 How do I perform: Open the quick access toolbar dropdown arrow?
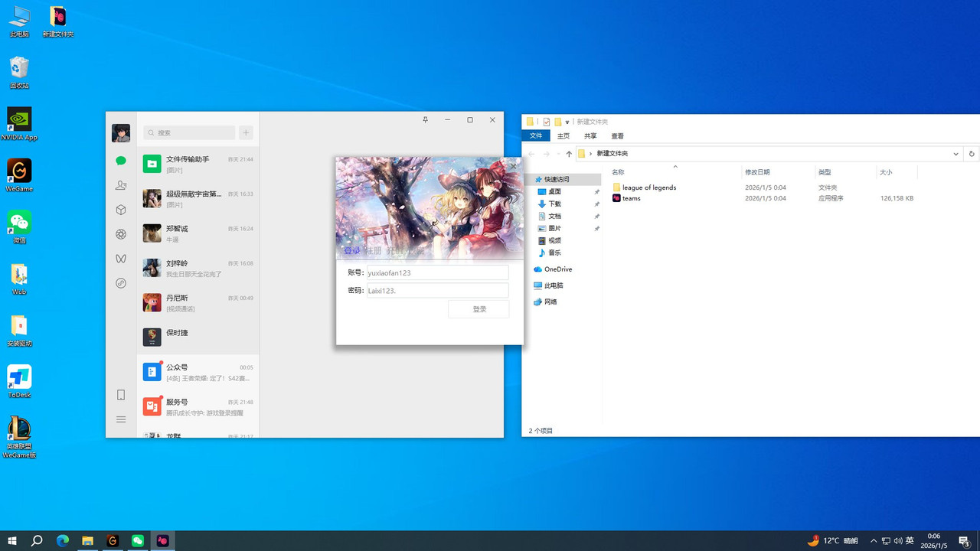[x=567, y=122]
